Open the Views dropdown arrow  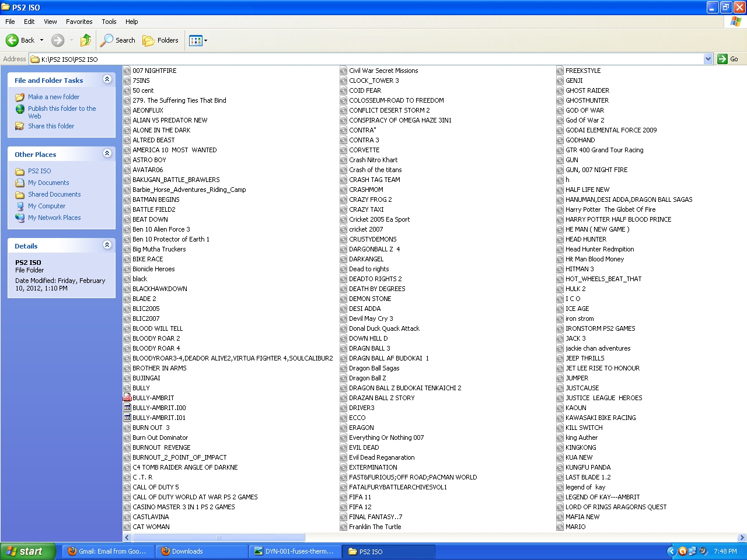point(205,40)
